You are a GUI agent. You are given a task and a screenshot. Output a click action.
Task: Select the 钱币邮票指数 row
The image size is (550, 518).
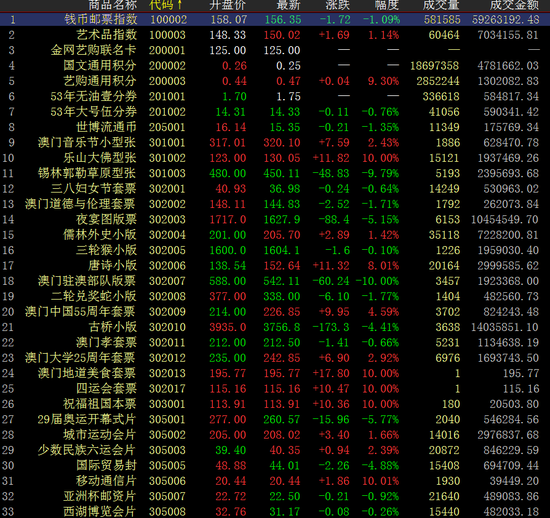[x=275, y=19]
